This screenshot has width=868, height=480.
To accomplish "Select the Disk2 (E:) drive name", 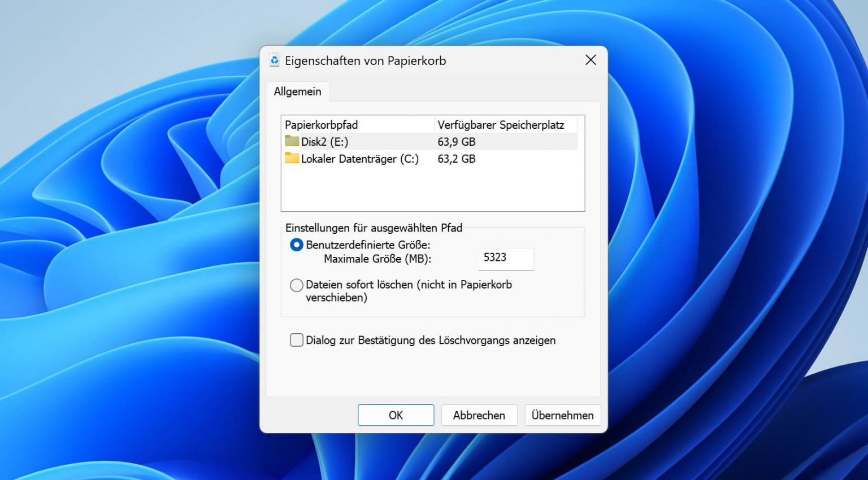I will tap(324, 142).
